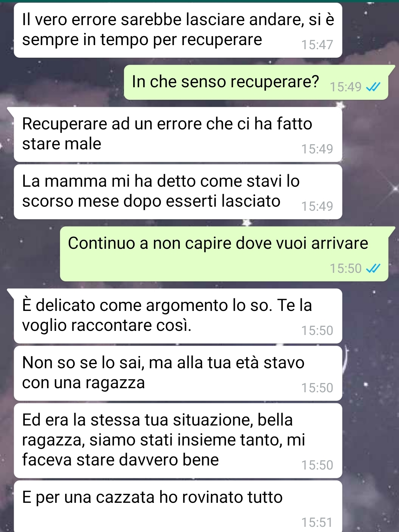Tap the message "Recuperare ad un errore che ci ha fatto"
The image size is (399, 532).
coord(178,135)
